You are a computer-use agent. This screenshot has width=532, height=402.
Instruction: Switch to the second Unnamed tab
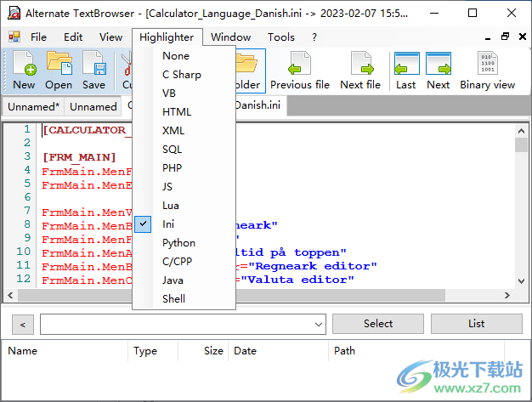point(93,107)
